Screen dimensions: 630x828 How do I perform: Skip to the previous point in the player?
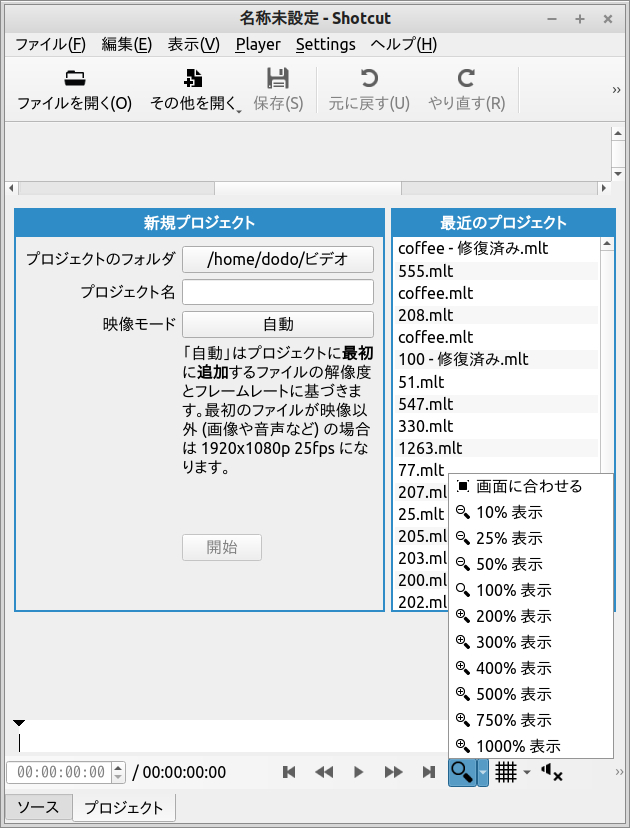pyautogui.click(x=289, y=773)
